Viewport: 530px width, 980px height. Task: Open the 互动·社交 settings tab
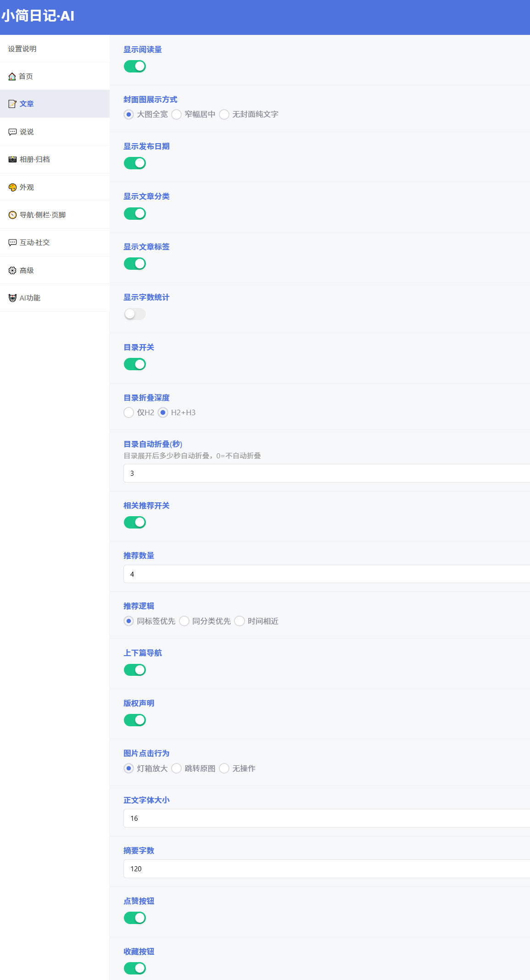[x=55, y=243]
